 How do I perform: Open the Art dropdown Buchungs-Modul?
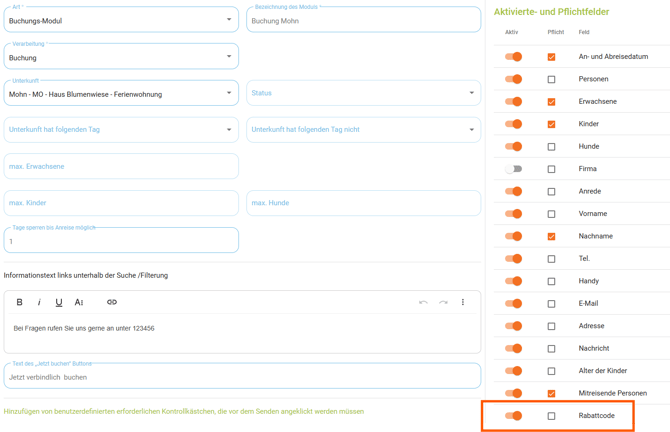pyautogui.click(x=120, y=20)
